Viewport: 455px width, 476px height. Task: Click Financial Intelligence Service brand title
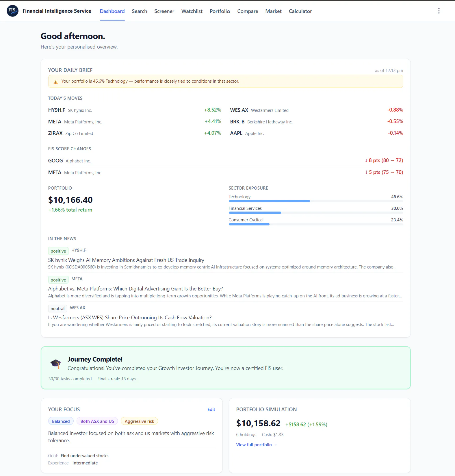click(x=57, y=11)
